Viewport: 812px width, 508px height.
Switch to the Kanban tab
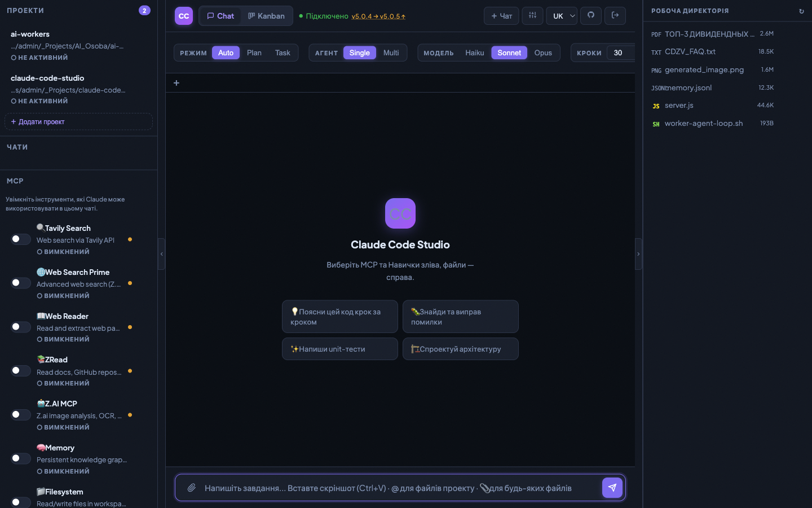point(266,16)
